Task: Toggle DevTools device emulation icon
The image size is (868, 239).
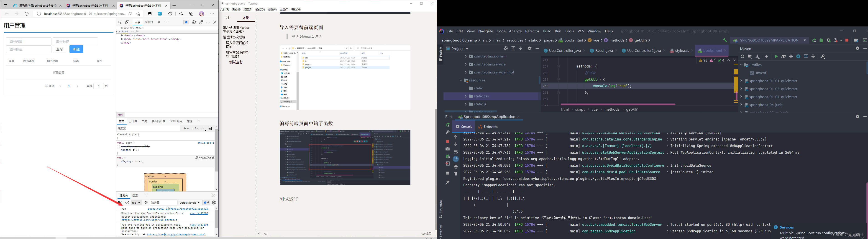Action: pos(127,22)
